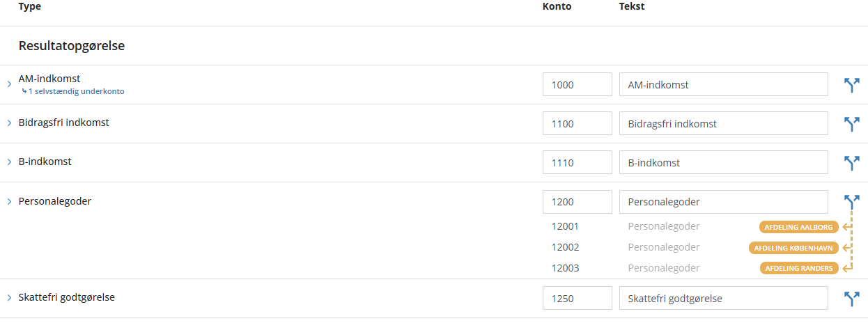Collapse the Personalegoder row chevron

pos(9,202)
